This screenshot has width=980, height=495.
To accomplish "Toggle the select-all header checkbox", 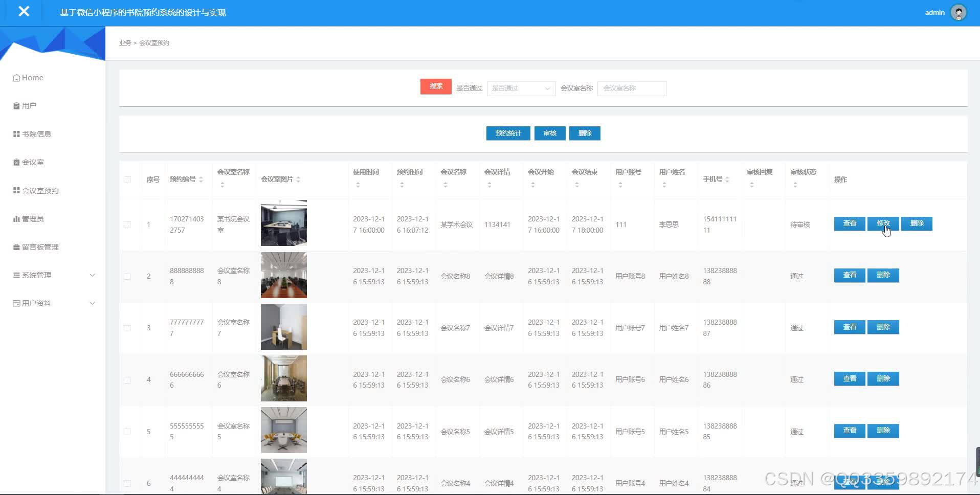I will pyautogui.click(x=127, y=179).
